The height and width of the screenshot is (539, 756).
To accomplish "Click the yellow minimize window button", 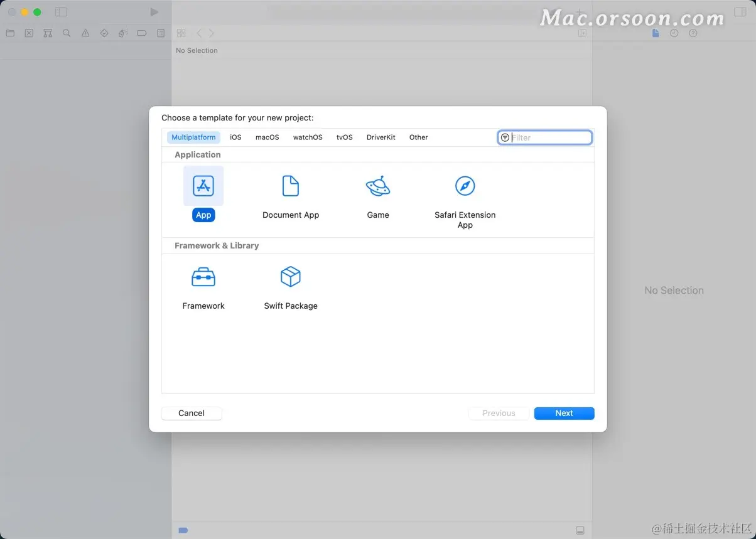I will [25, 12].
